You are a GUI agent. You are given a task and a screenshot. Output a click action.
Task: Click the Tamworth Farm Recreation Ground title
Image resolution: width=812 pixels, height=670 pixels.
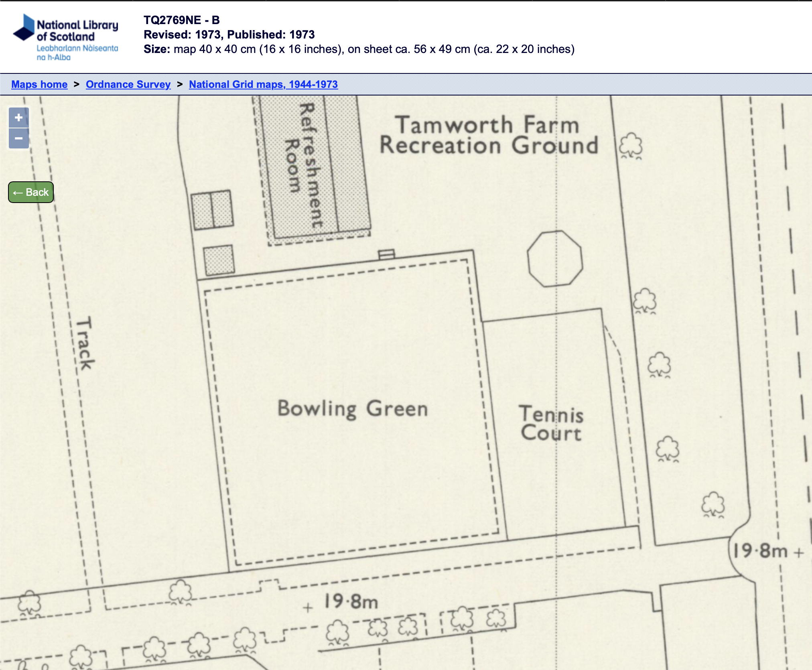click(488, 135)
